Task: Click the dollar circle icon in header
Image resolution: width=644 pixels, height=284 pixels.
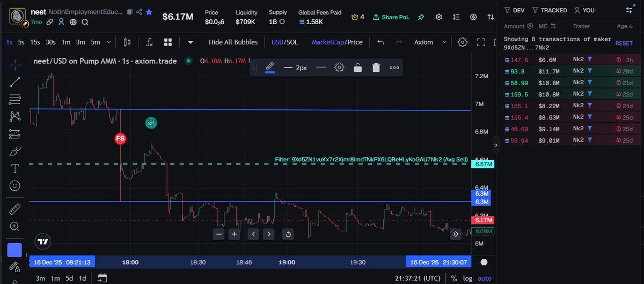Action: point(473,17)
